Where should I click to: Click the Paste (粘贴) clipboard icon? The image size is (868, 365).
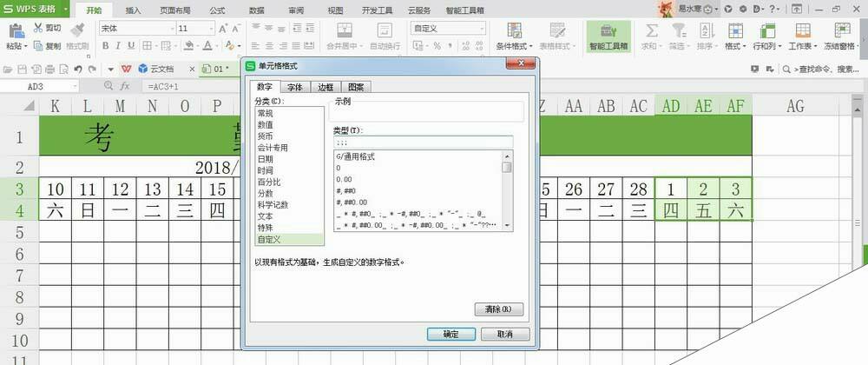[16, 31]
